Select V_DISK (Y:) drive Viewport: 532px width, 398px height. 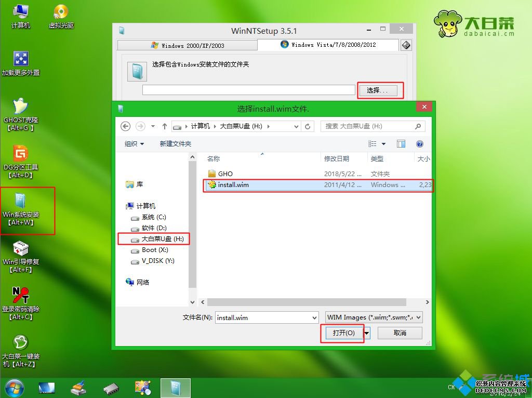coord(153,261)
